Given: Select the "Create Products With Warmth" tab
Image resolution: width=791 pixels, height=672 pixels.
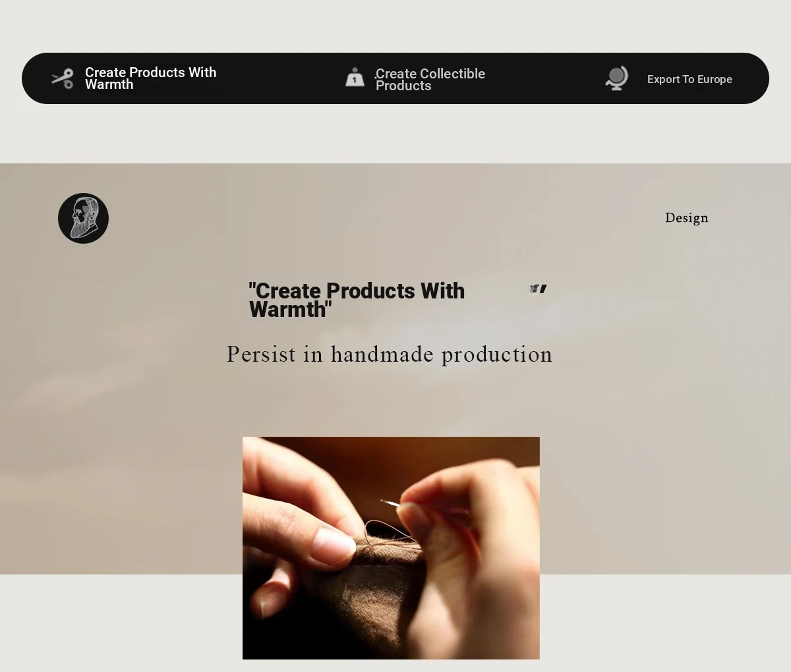Looking at the screenshot, I should coord(151,78).
